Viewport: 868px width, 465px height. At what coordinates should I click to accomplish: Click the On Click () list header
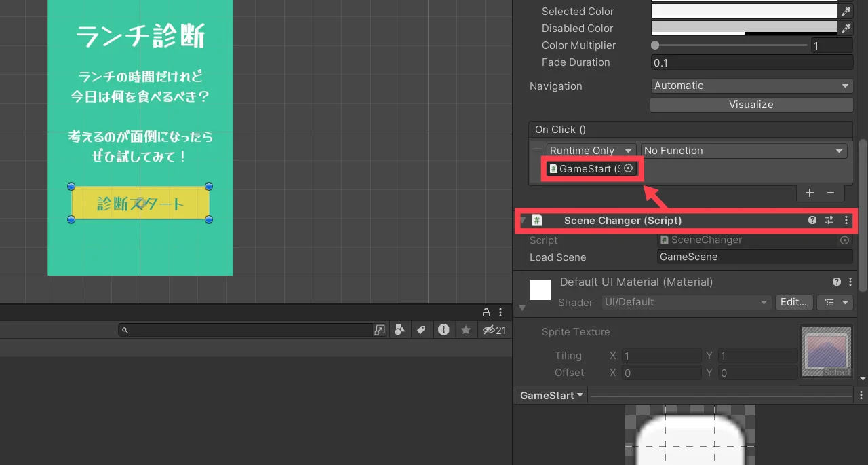point(690,130)
